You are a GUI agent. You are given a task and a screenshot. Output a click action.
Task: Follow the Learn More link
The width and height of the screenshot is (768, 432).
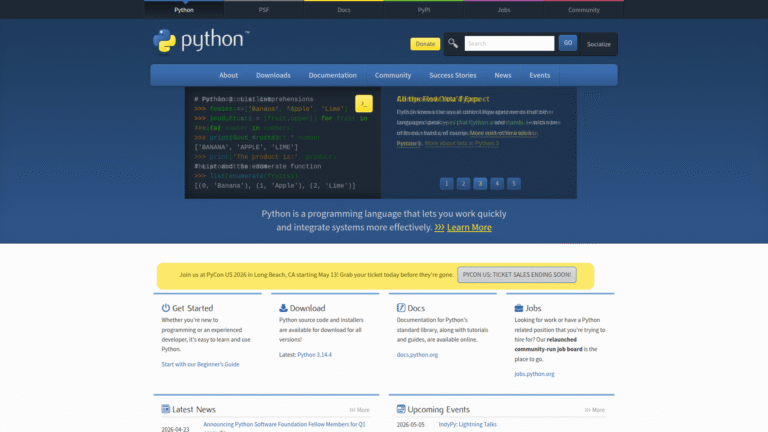coord(469,227)
